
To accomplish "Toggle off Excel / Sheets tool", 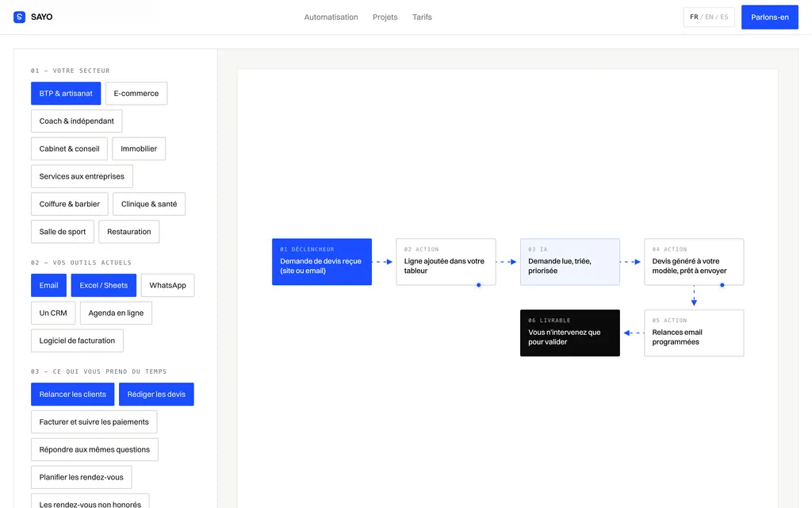I will pos(104,285).
